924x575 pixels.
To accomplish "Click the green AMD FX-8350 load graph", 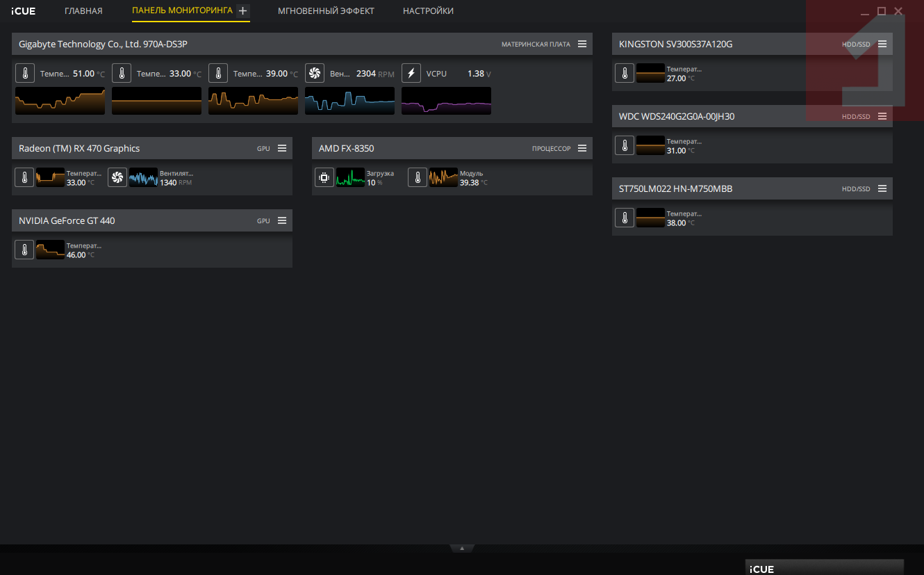I will (350, 177).
